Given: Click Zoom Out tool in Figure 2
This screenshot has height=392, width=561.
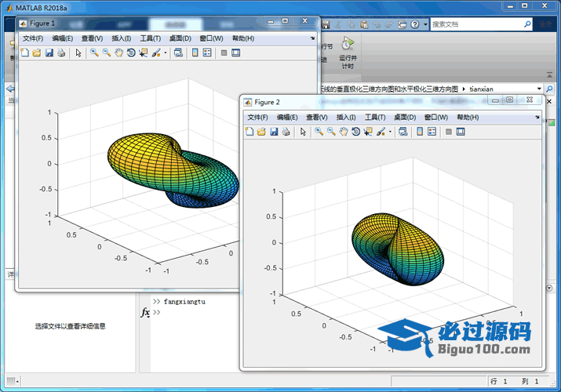Looking at the screenshot, I should pos(332,132).
